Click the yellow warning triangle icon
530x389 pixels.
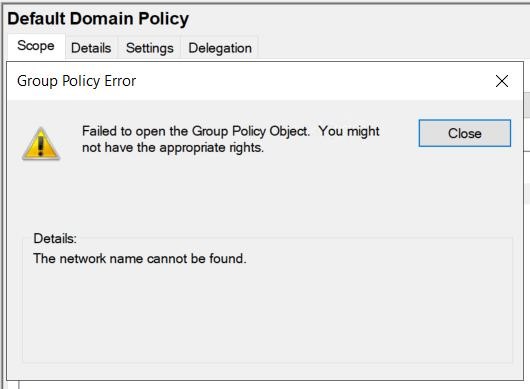41,144
